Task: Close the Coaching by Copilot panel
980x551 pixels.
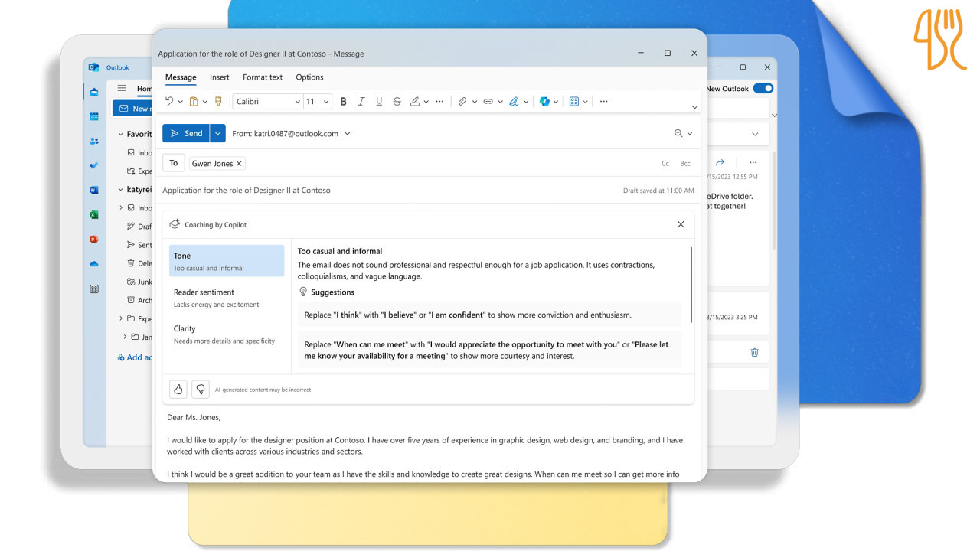Action: pyautogui.click(x=681, y=224)
